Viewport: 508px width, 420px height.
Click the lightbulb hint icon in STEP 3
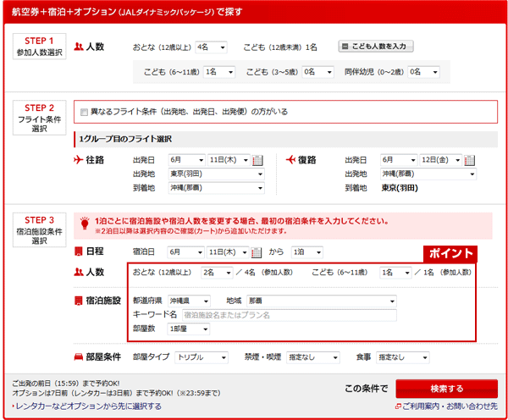(x=85, y=224)
